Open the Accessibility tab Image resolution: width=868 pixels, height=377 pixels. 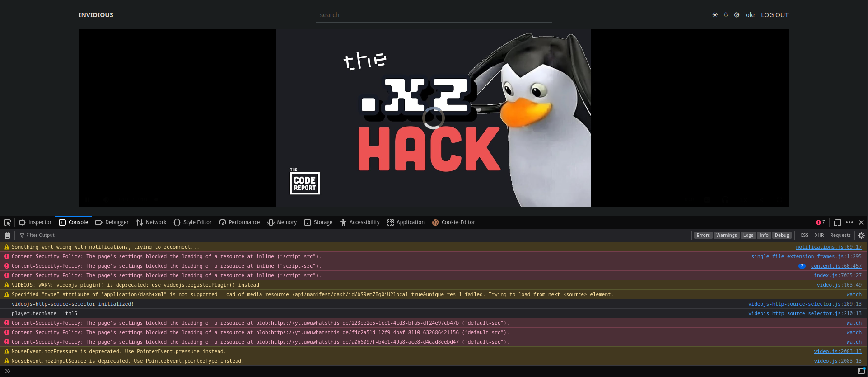click(x=360, y=222)
